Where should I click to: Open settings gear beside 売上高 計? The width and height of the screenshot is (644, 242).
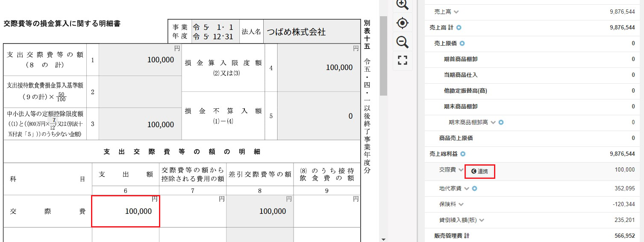pos(459,28)
